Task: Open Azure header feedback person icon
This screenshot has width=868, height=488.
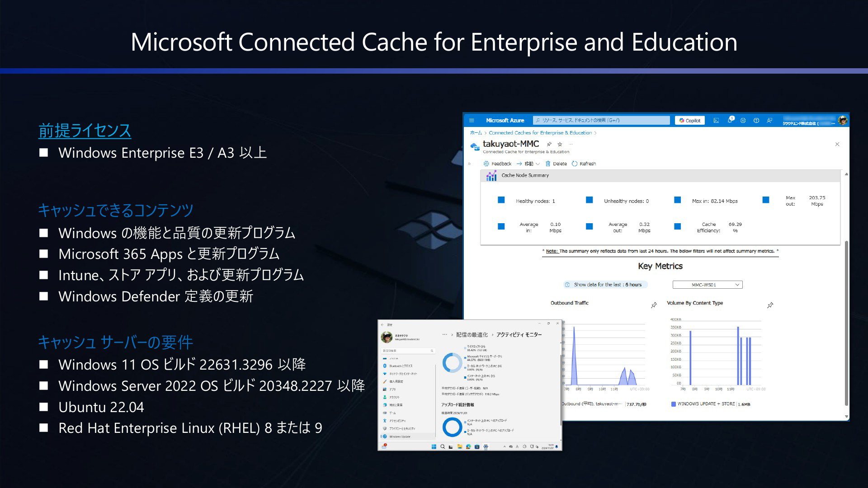Action: click(x=769, y=121)
